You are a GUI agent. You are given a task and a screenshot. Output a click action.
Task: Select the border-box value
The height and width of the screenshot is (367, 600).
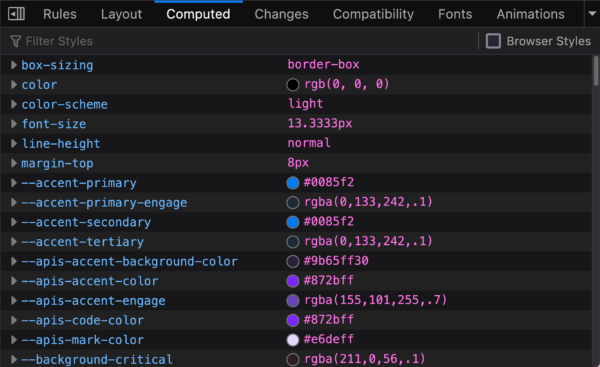323,64
